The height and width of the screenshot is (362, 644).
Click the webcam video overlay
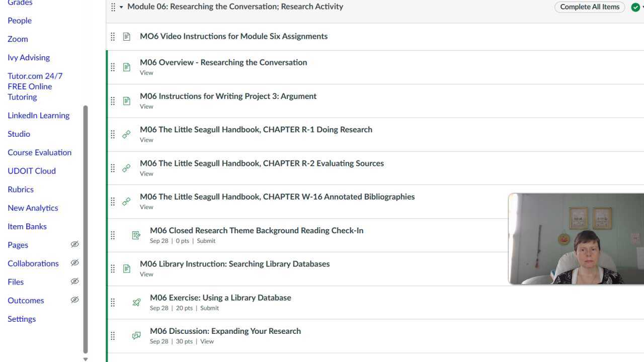(576, 239)
